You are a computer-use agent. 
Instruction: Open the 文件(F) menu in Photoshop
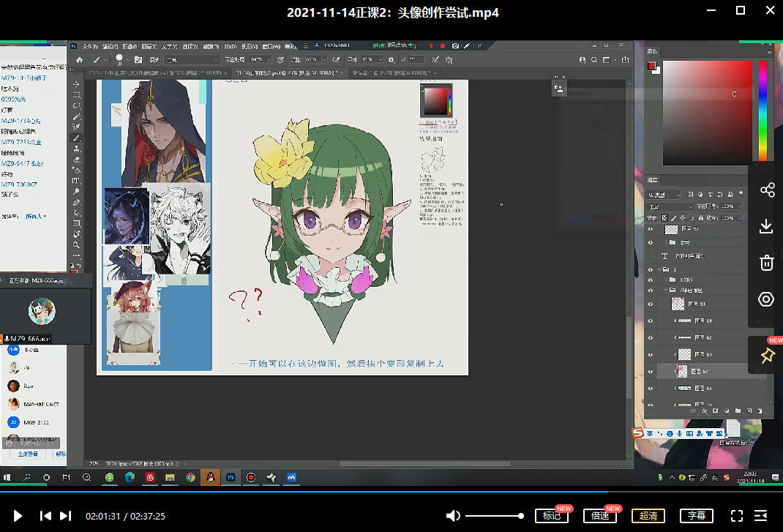click(x=89, y=45)
